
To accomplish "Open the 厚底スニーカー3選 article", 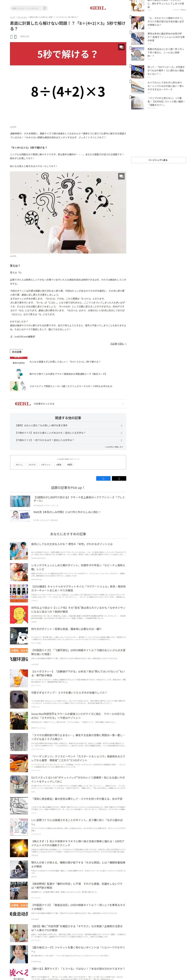I will 71,386.
